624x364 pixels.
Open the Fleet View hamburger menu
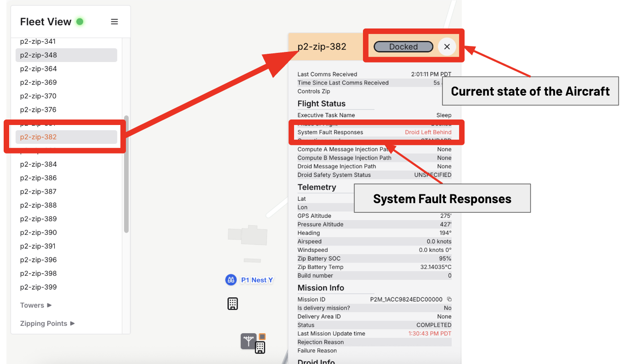(114, 22)
